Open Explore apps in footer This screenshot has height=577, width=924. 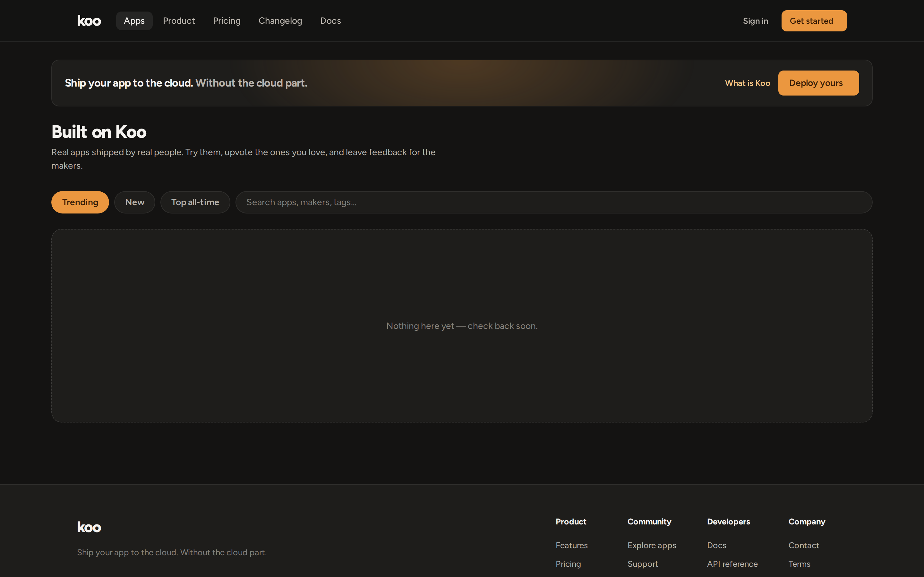(x=652, y=545)
